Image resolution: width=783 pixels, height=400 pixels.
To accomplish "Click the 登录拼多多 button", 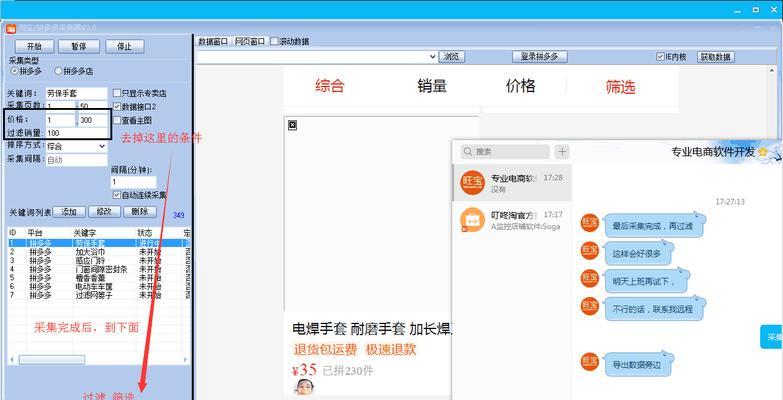I will pyautogui.click(x=539, y=57).
